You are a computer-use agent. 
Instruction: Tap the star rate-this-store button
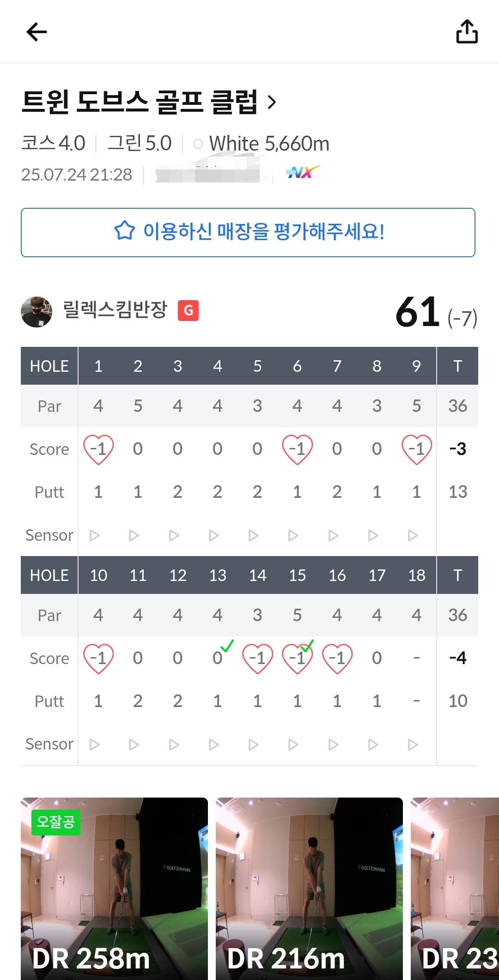[x=248, y=232]
